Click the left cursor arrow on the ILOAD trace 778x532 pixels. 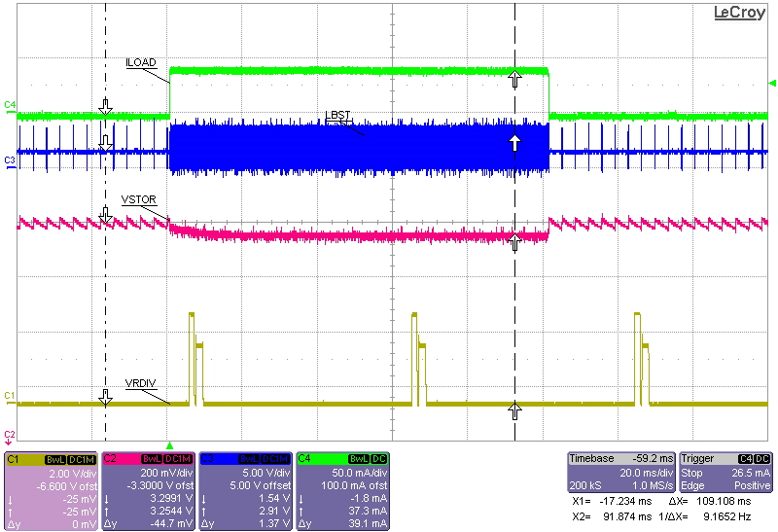coord(105,104)
